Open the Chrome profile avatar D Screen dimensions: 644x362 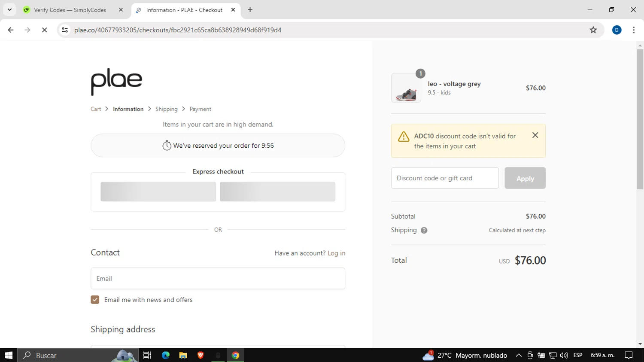617,30
